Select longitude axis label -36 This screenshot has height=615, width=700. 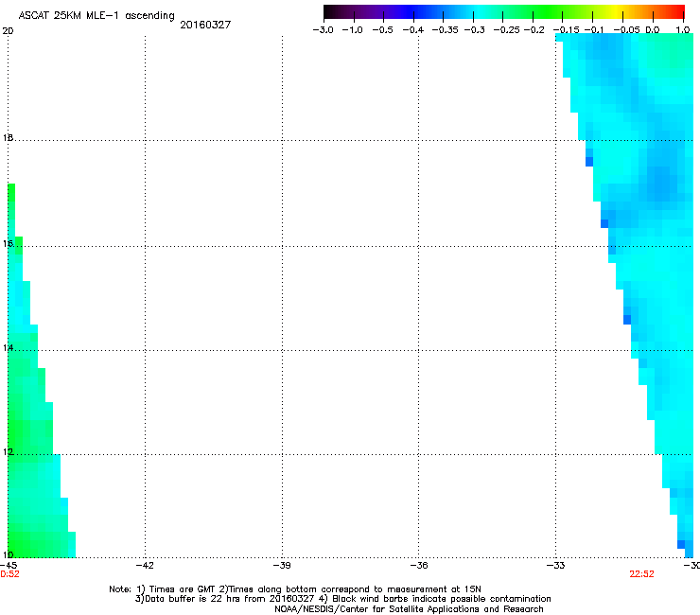coord(419,565)
